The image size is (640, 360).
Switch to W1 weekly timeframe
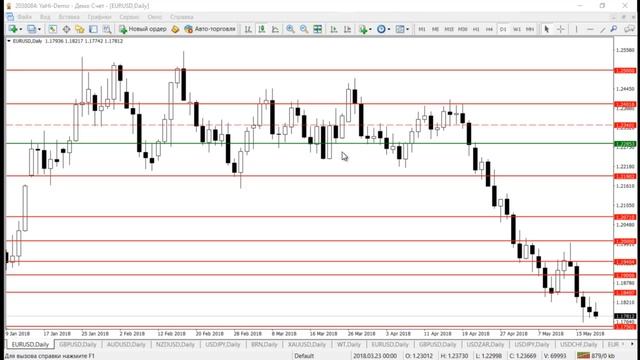tap(516, 29)
